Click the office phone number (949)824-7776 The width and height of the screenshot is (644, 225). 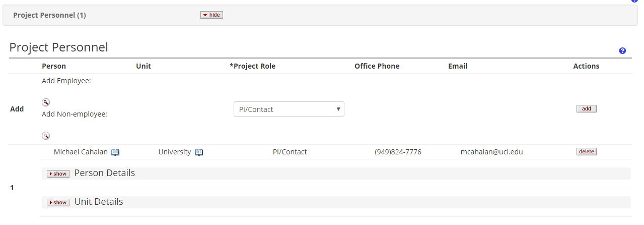coord(398,152)
